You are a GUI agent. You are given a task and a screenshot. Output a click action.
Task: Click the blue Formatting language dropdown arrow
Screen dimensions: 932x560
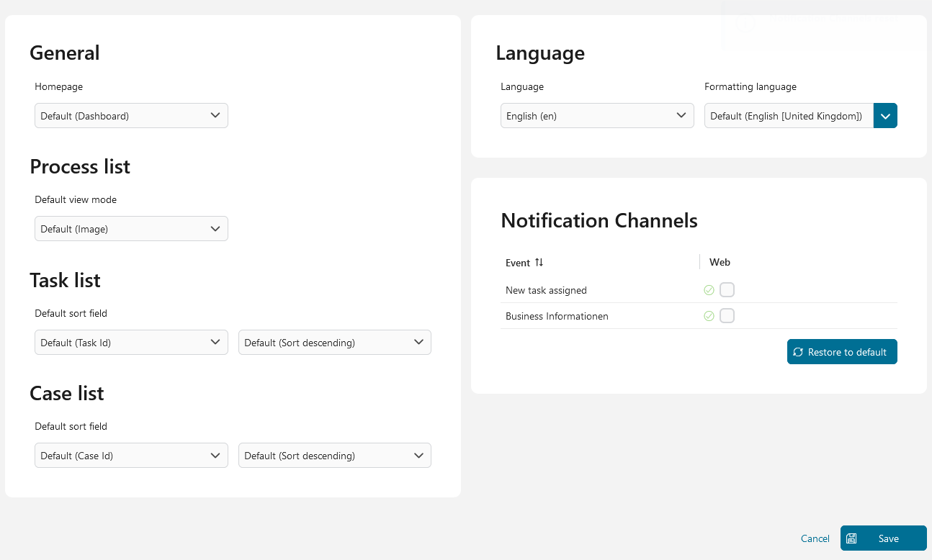[x=885, y=116]
